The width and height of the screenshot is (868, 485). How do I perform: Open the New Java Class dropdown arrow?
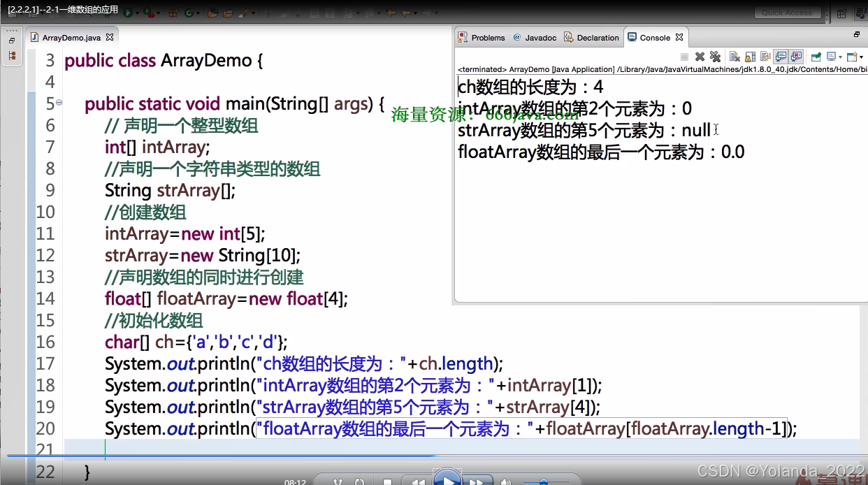[x=198, y=13]
